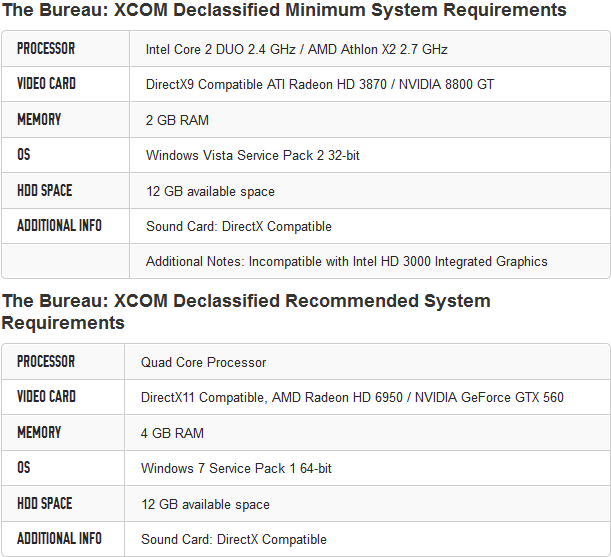Viewport: 611px width, 557px height.
Task: Select PROCESSOR label in minimum table
Action: point(46,49)
